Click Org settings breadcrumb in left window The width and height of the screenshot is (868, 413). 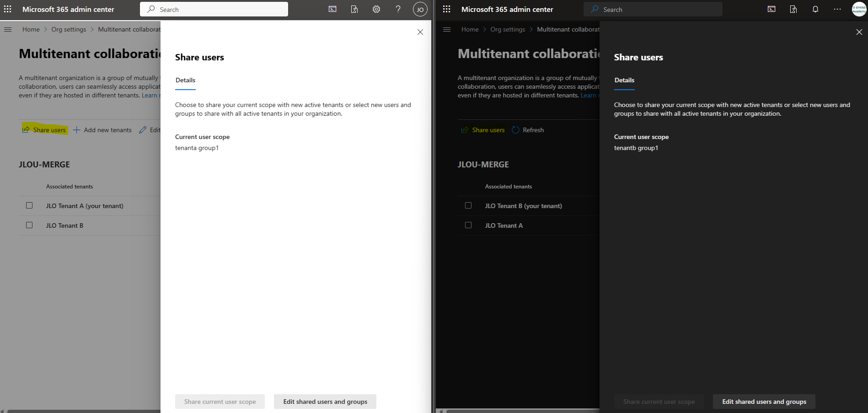69,29
